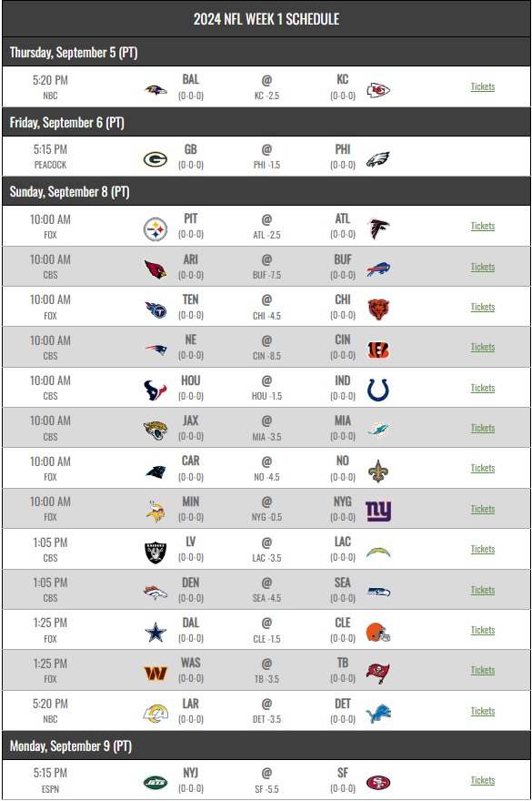Click the Philadelphia Eagles logo
The height and width of the screenshot is (801, 532).
pyautogui.click(x=378, y=159)
